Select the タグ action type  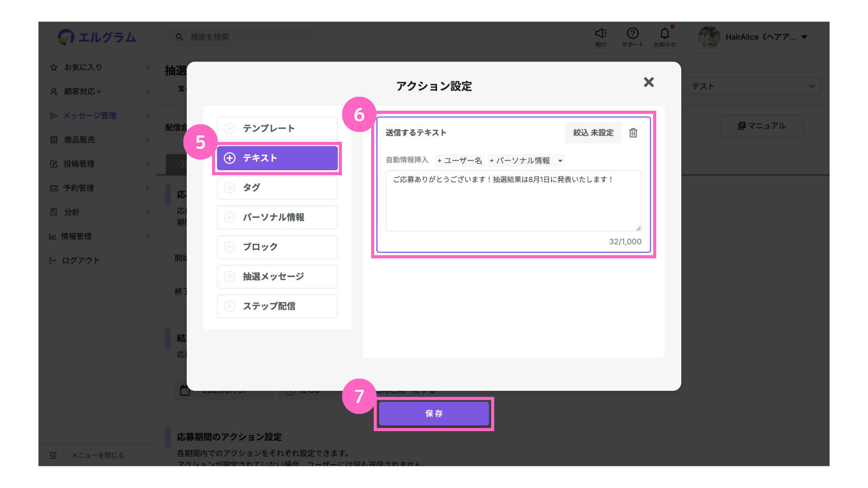coord(277,188)
